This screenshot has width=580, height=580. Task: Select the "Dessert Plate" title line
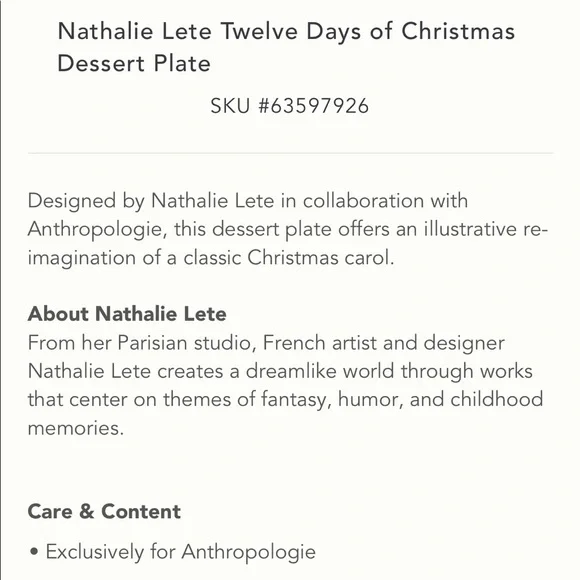click(x=134, y=63)
